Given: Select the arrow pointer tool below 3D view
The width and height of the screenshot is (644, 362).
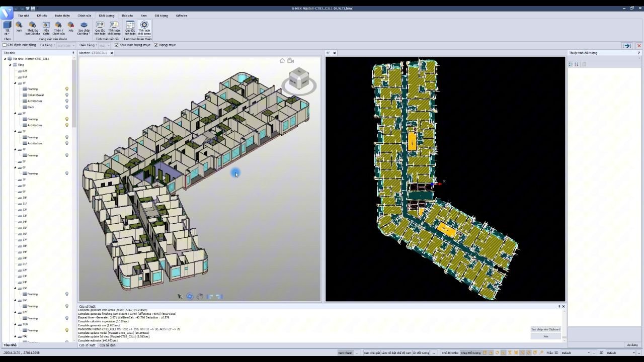Looking at the screenshot, I should [180, 297].
